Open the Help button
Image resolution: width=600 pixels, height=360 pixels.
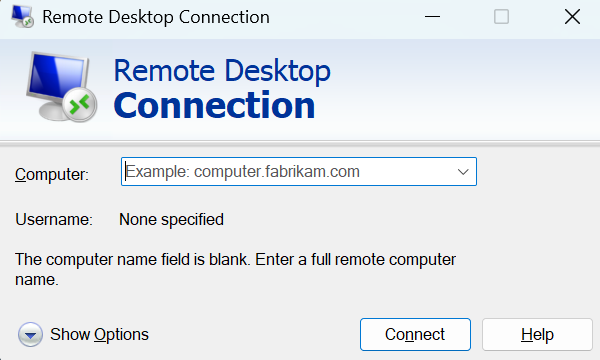point(537,335)
